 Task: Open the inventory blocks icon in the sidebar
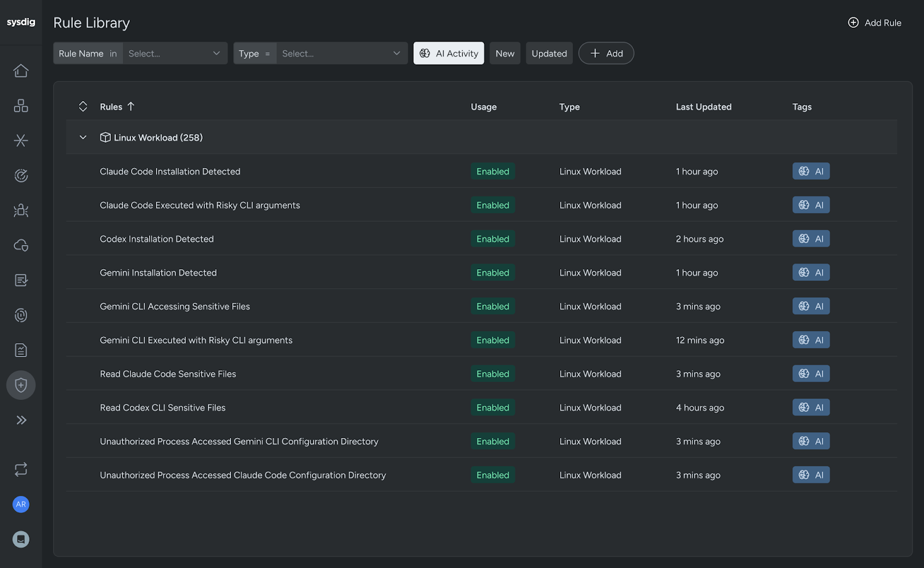point(21,106)
